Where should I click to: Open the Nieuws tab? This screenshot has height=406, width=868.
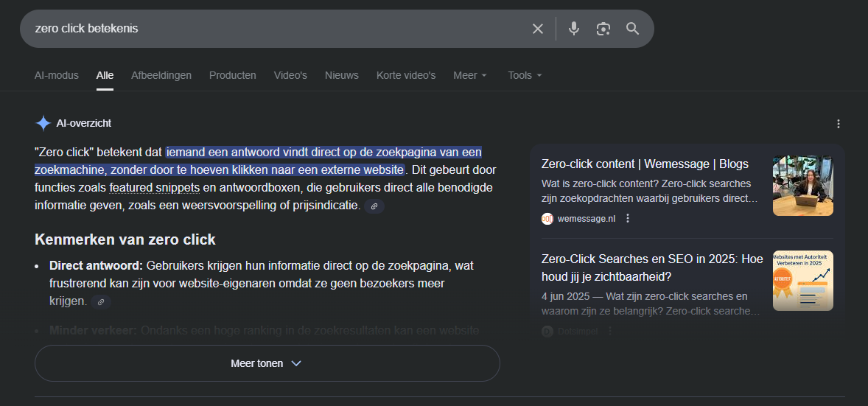coord(342,75)
